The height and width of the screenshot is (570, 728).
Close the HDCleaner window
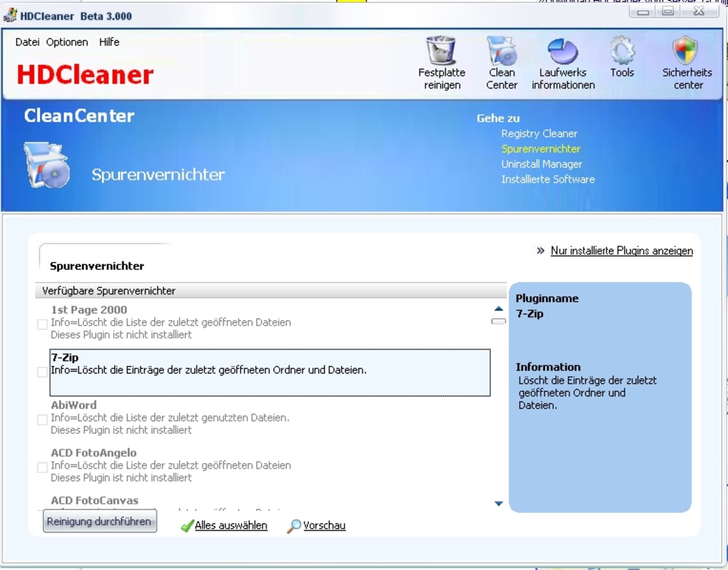coord(699,11)
